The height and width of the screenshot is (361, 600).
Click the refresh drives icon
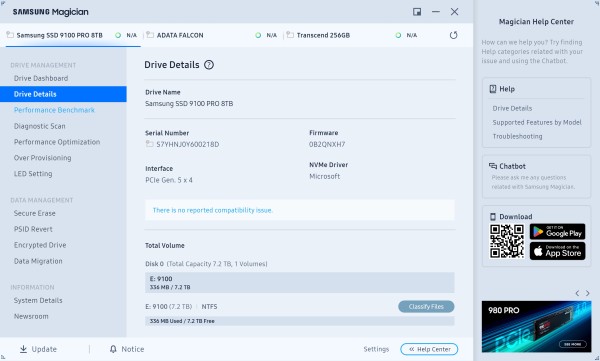tap(453, 35)
